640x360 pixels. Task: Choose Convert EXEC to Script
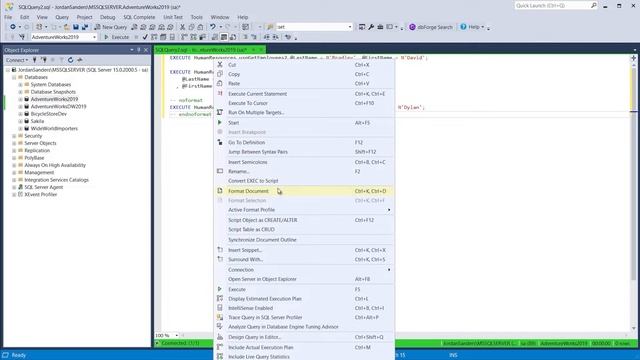pos(304,181)
